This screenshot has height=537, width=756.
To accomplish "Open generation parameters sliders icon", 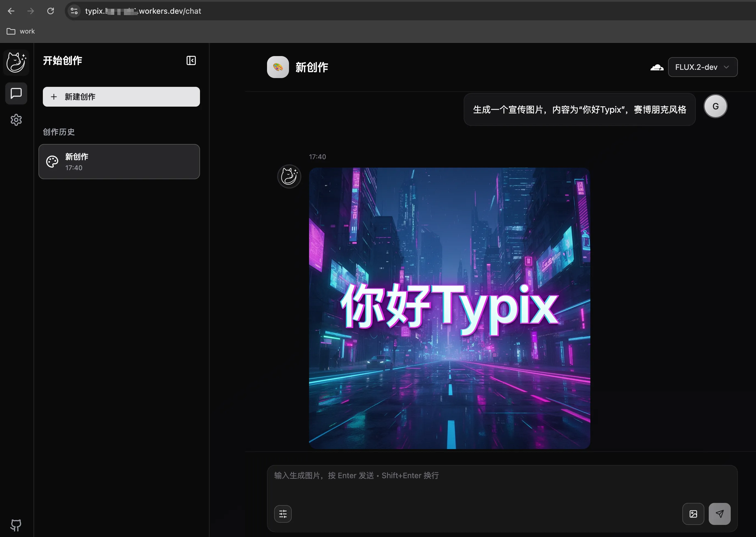I will (283, 514).
